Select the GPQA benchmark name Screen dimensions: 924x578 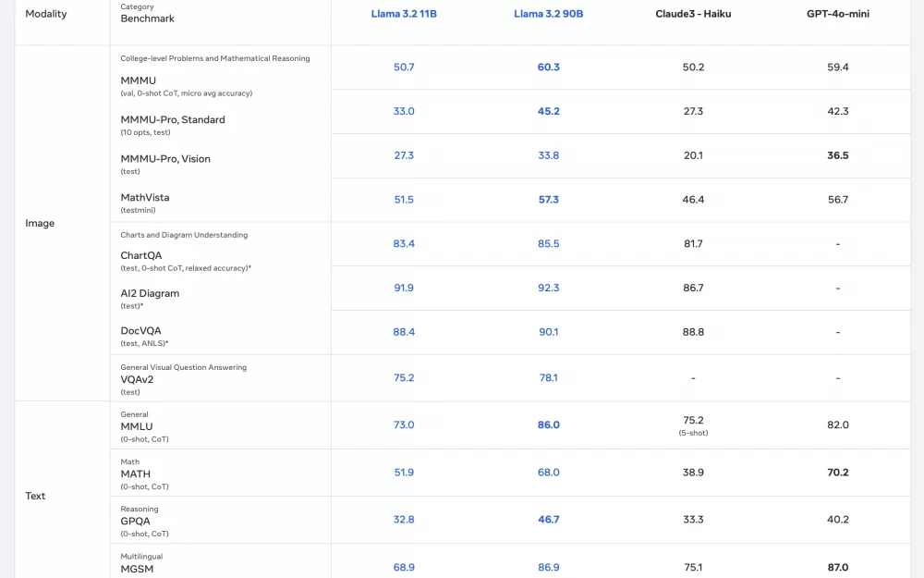[135, 521]
